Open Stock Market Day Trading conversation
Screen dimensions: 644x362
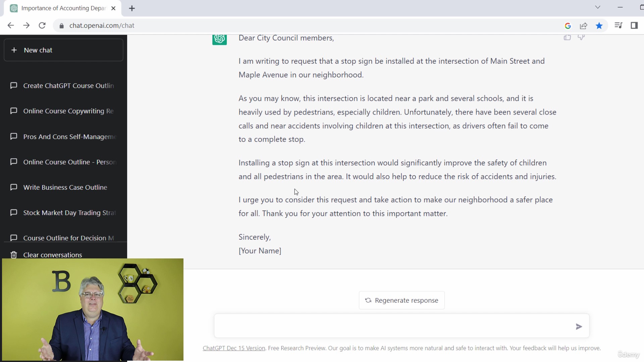point(63,213)
